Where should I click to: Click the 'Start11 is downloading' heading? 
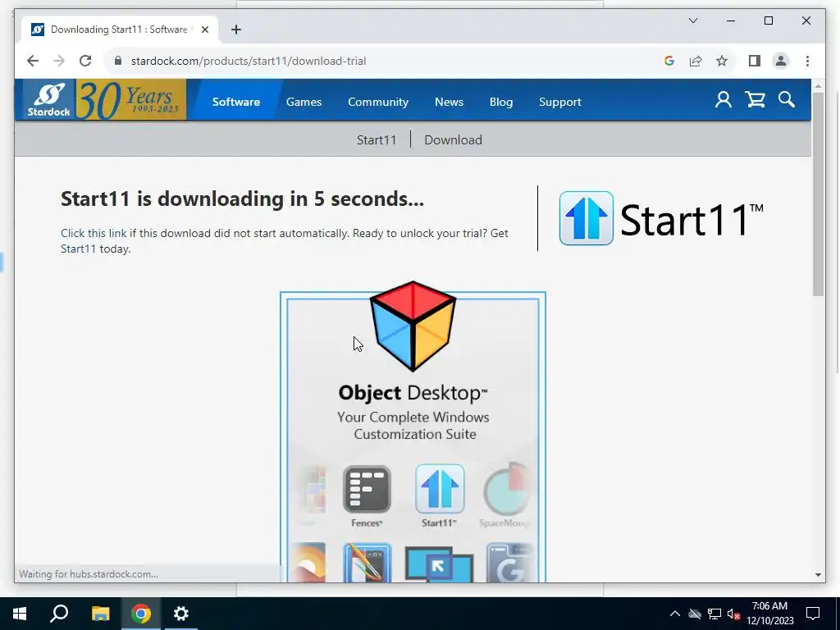[x=242, y=199]
